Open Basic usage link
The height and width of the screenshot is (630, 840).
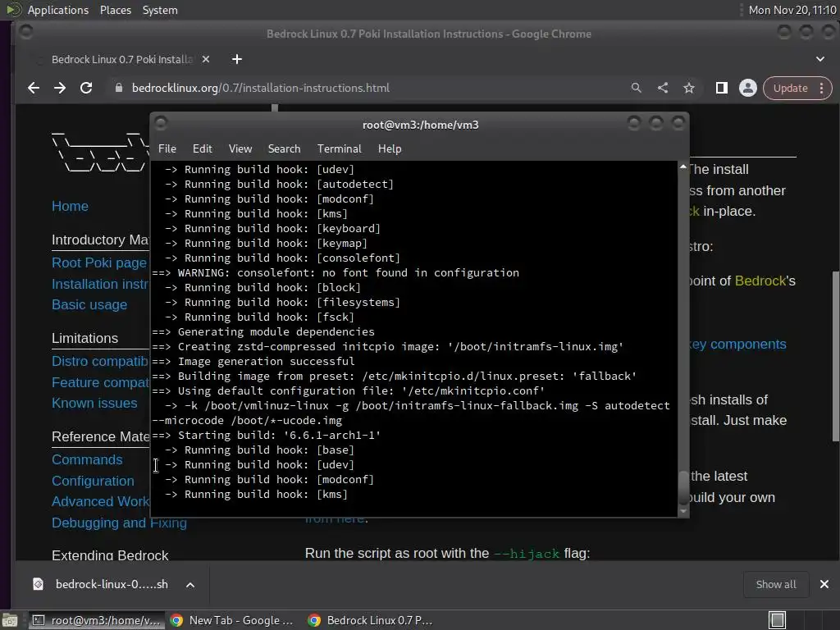pyautogui.click(x=89, y=305)
